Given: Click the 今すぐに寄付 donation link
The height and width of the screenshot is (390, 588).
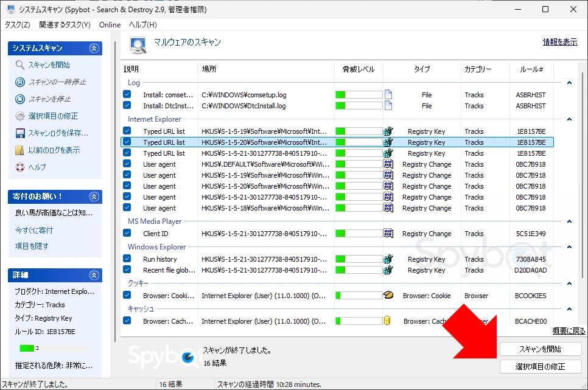Looking at the screenshot, I should pyautogui.click(x=33, y=230).
